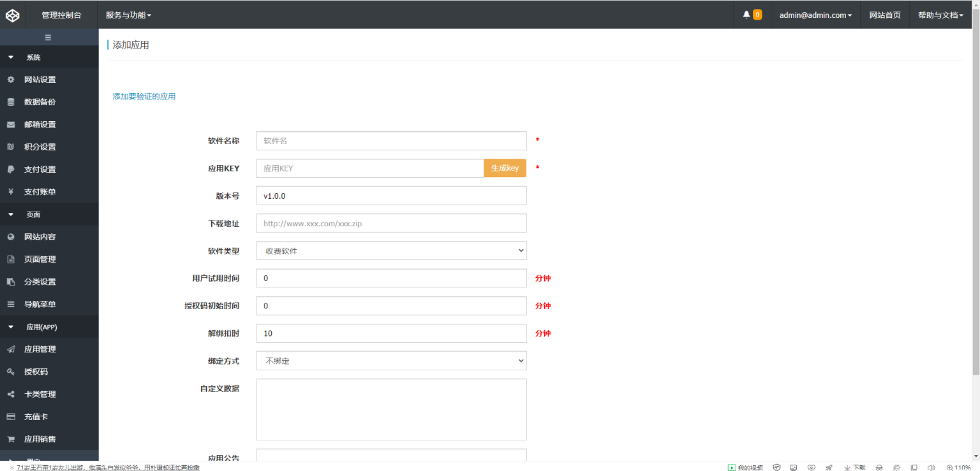
Task: Click the 版本号 field showing v1.0.0
Action: tap(391, 196)
